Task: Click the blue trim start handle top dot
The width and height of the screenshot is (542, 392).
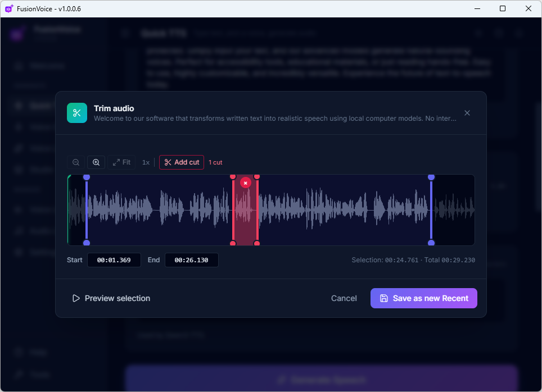Action: pos(87,177)
